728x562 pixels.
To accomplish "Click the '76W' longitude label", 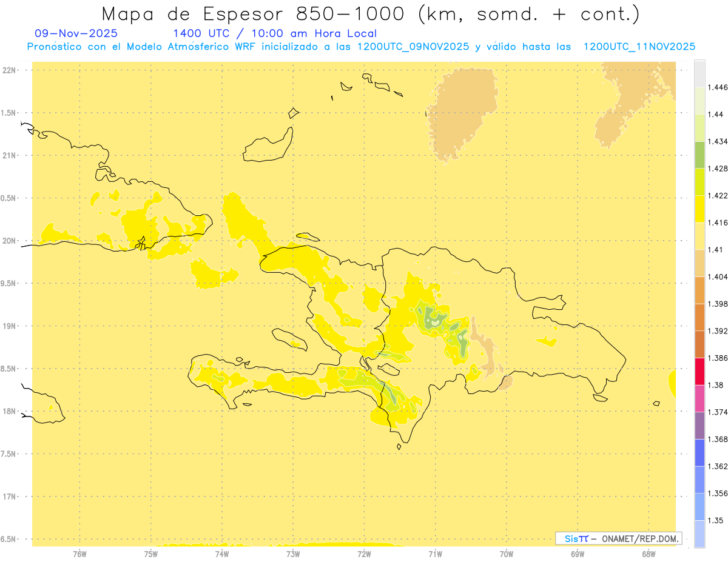I will 79,554.
